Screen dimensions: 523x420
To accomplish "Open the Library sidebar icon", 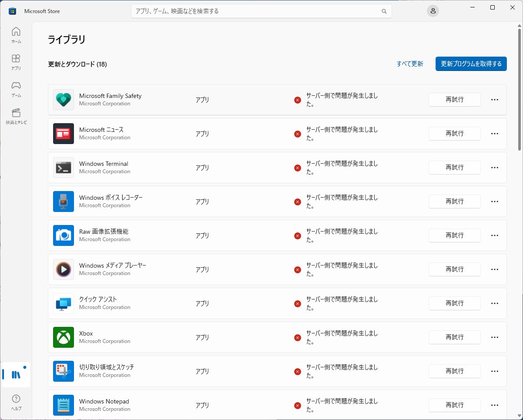I will (x=16, y=375).
